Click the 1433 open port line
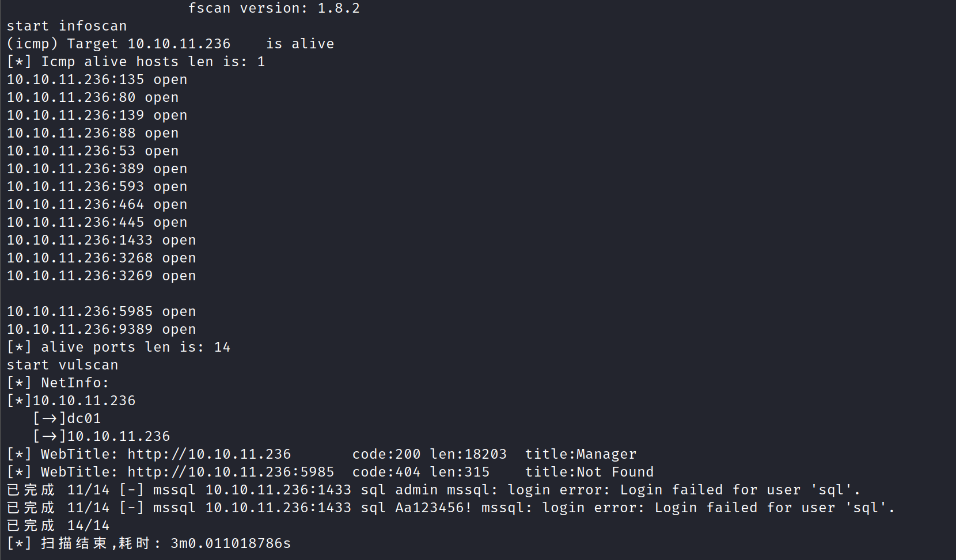The width and height of the screenshot is (956, 560). [x=101, y=240]
